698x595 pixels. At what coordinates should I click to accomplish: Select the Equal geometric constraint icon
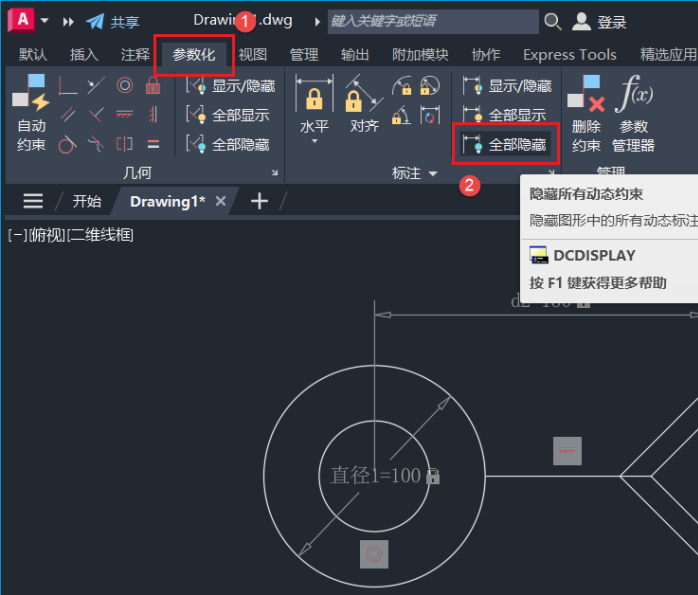click(x=153, y=144)
